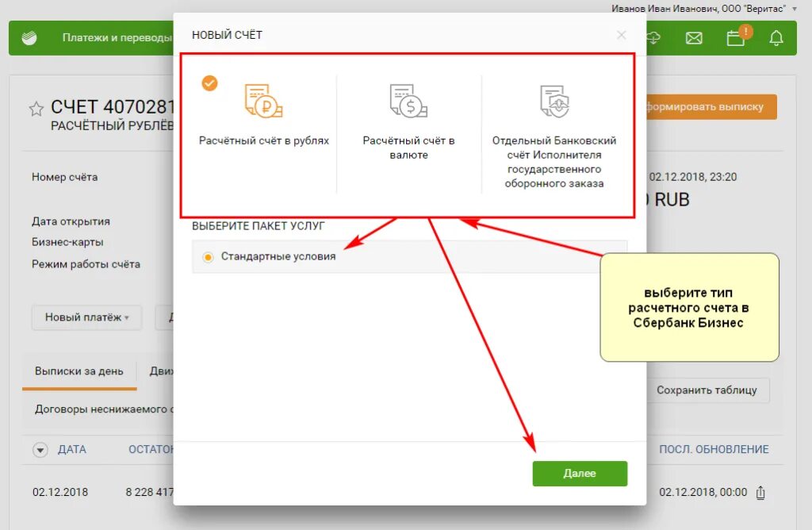Click the 02.12.2018 date cell
The width and height of the screenshot is (812, 530).
click(x=60, y=492)
